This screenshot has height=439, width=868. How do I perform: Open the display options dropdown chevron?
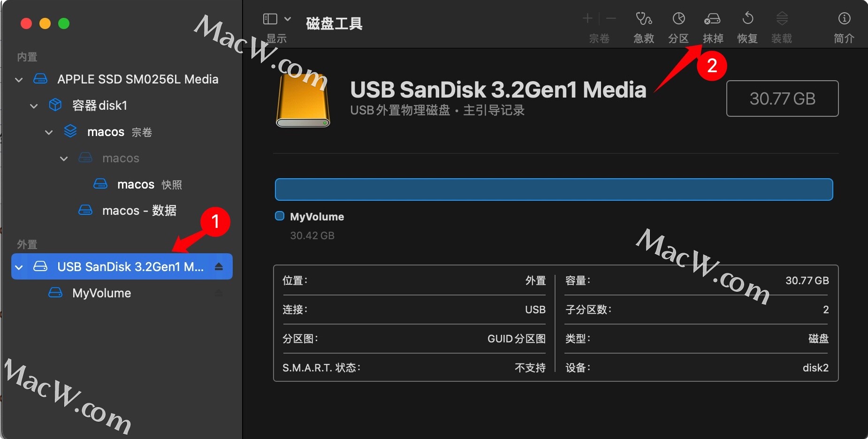(x=288, y=19)
